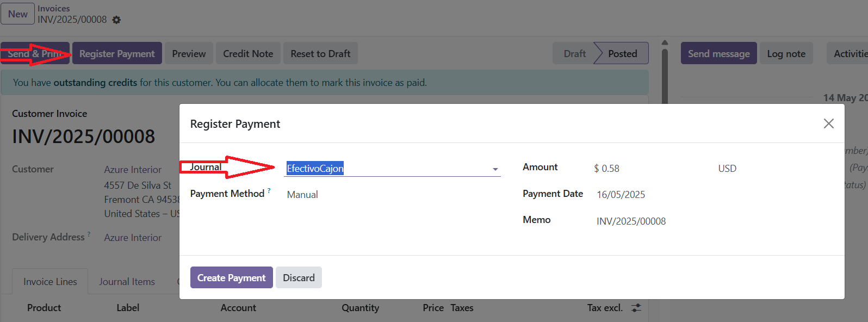Click Reset to Draft

point(320,53)
